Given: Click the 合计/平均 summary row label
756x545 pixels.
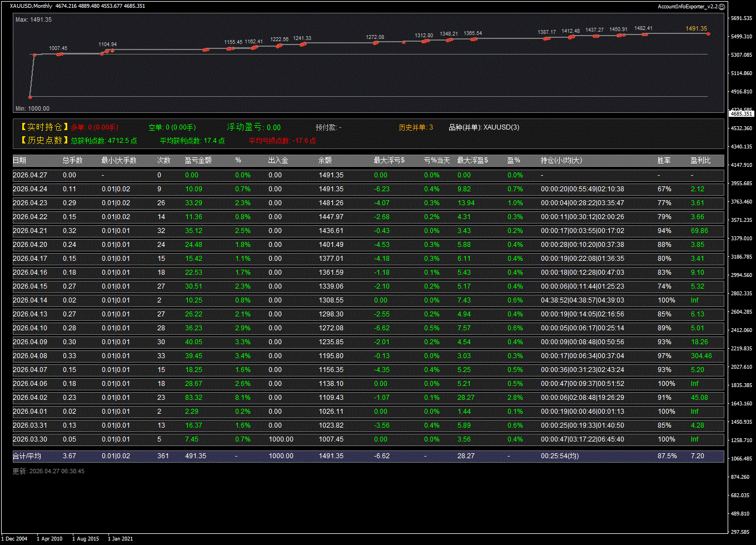Looking at the screenshot, I should [x=27, y=456].
